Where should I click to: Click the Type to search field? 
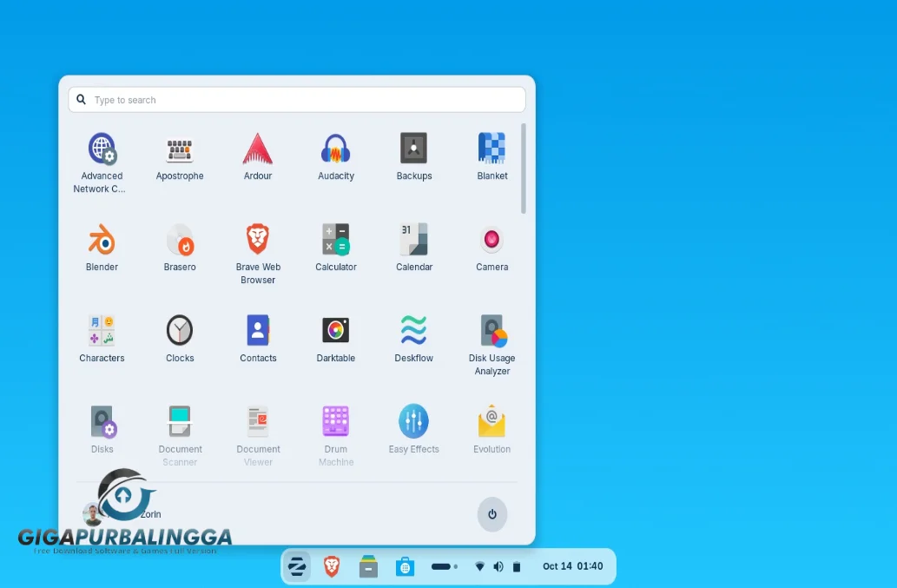click(296, 99)
